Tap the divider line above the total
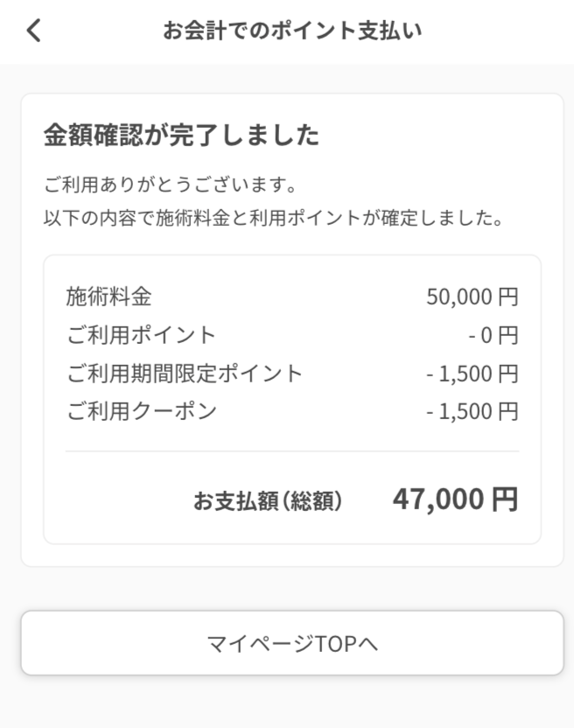 pyautogui.click(x=291, y=451)
